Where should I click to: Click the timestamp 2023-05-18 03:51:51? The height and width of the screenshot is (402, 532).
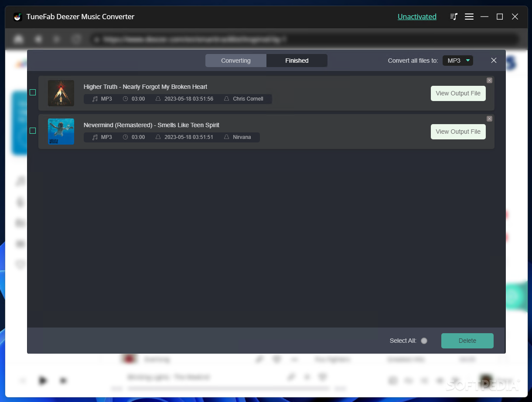[x=189, y=137]
